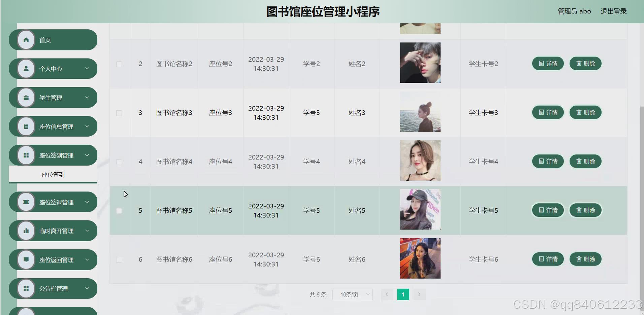This screenshot has height=315, width=644.
Task: Tick the checkbox for row 4
Action: 119,162
